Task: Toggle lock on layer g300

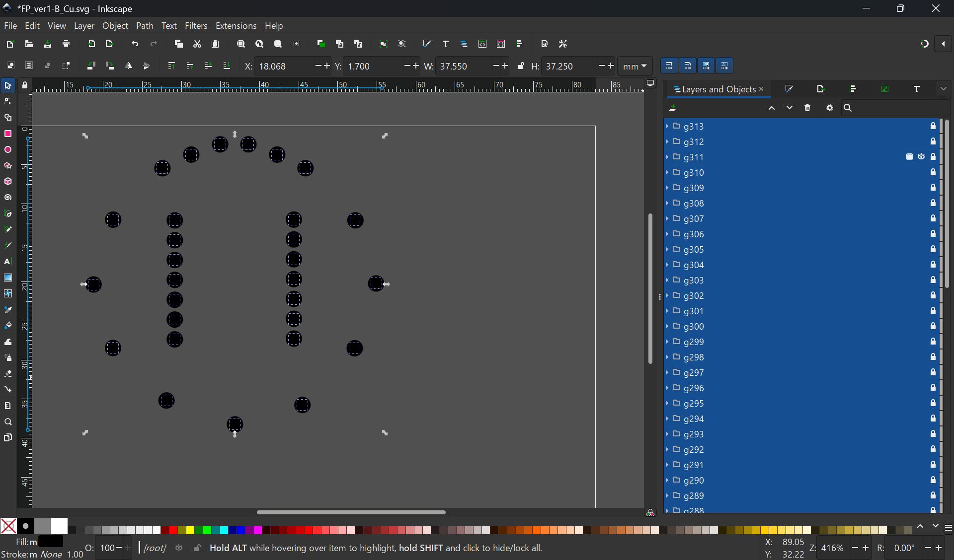Action: click(933, 326)
